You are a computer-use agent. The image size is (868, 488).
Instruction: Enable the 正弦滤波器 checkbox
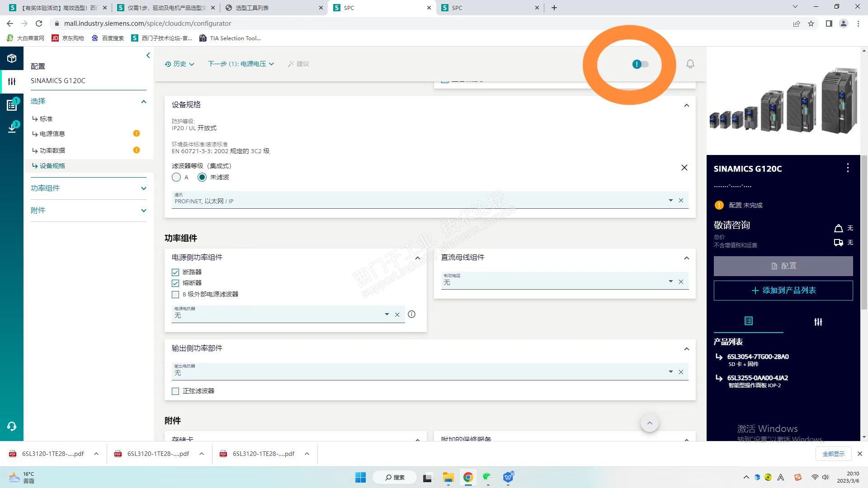[175, 391]
